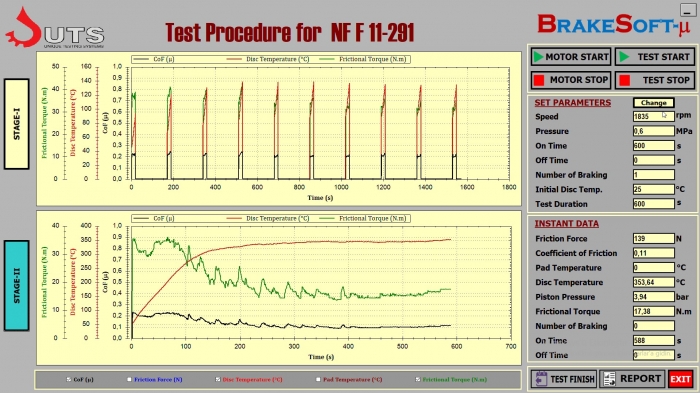700x393 pixels.
Task: Switch to the STAGE-II tab
Action: click(x=17, y=286)
